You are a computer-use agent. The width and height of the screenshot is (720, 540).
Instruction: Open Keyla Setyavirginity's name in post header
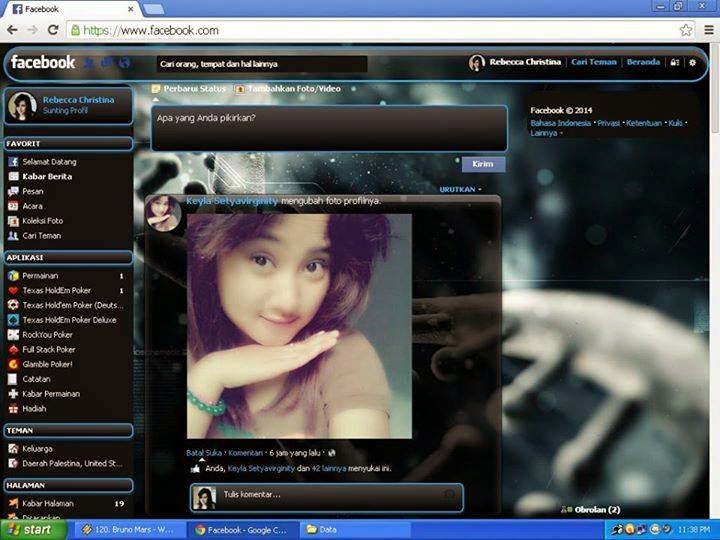point(232,201)
